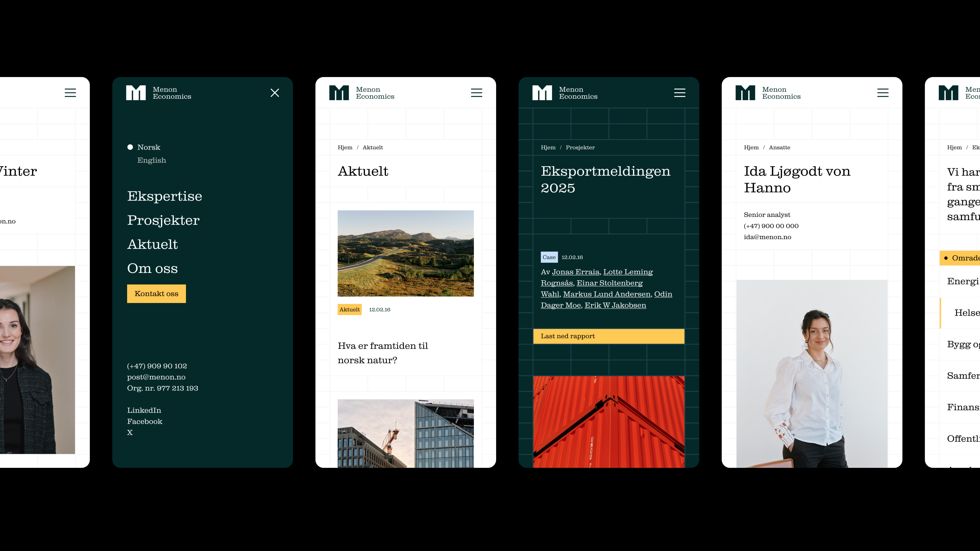Click Hjem breadcrumb on the rightmost screen
Image resolution: width=980 pixels, height=551 pixels.
(954, 148)
